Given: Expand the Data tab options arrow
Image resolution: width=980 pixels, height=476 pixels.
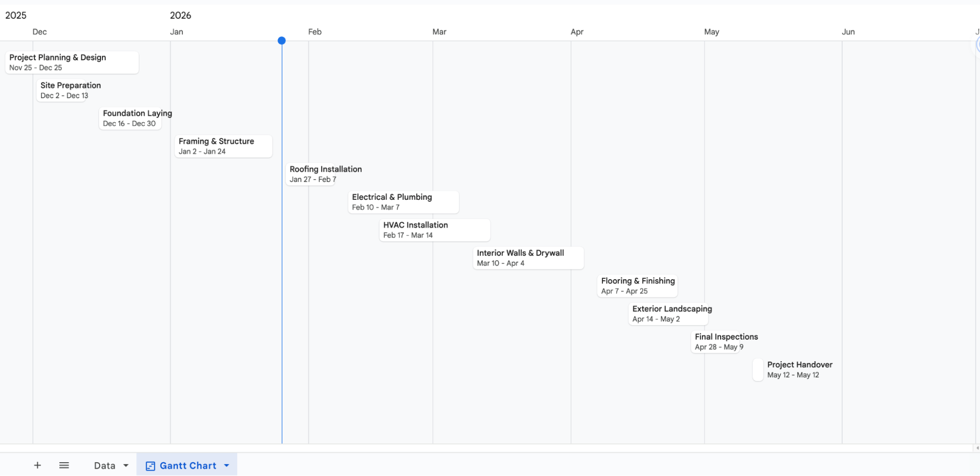Looking at the screenshot, I should click(x=126, y=465).
